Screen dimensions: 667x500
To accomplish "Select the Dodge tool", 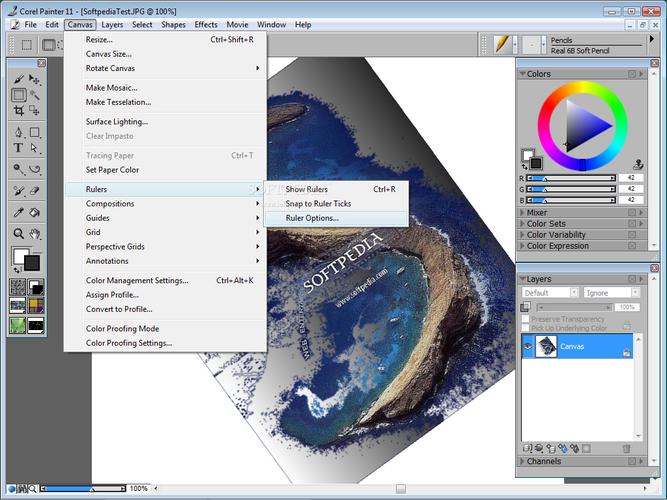I will [x=18, y=169].
